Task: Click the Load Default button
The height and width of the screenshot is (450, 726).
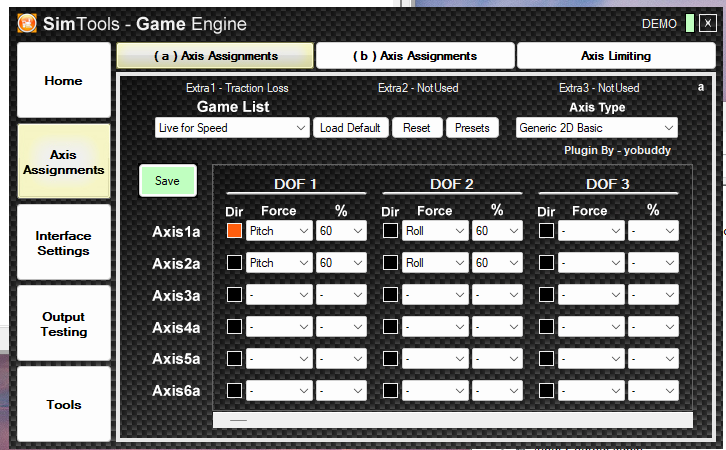Action: pos(350,128)
